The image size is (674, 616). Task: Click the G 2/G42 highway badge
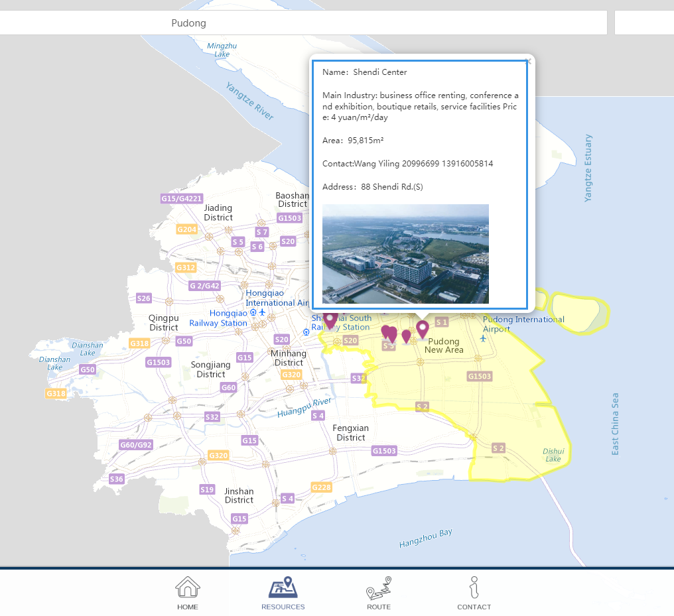pos(205,286)
